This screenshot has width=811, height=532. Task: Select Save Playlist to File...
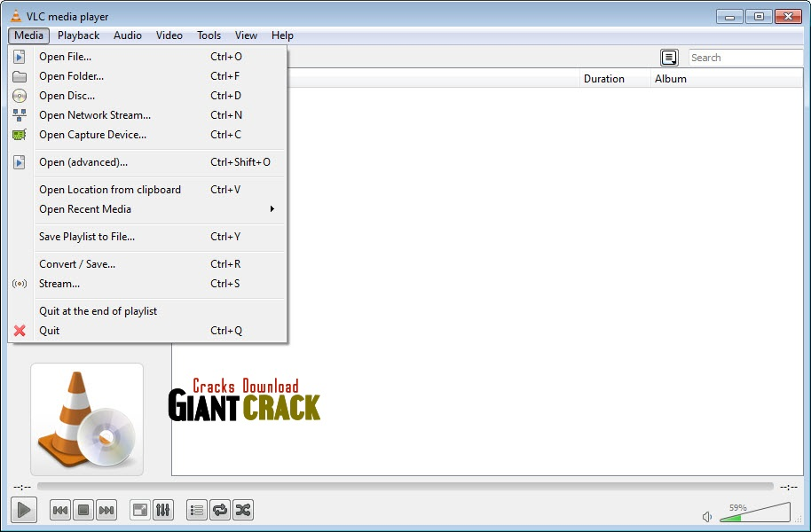pyautogui.click(x=147, y=237)
